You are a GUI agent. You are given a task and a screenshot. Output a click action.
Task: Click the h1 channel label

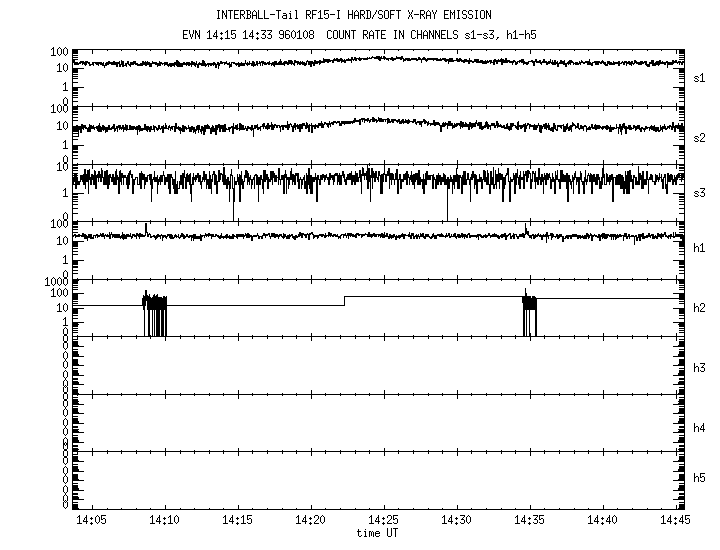coord(700,248)
